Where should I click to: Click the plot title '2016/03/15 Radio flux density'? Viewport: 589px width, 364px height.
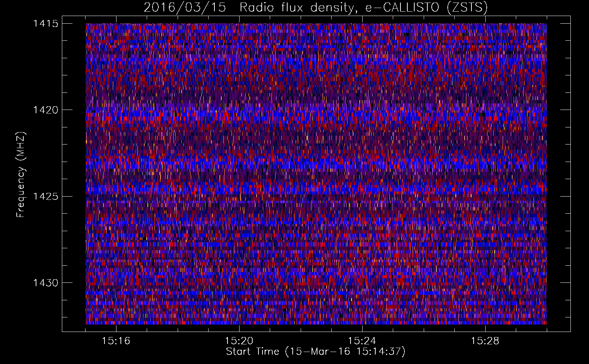tap(316, 8)
